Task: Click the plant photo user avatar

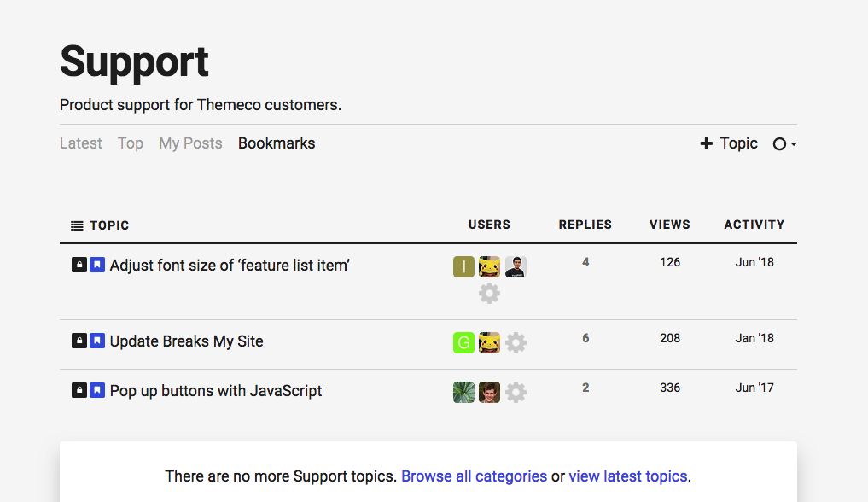Action: tap(463, 393)
